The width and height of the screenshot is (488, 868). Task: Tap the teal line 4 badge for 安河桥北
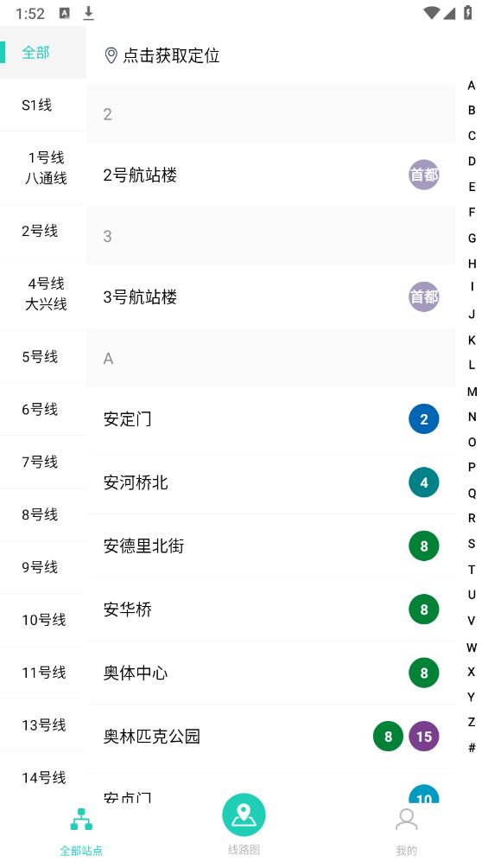424,482
